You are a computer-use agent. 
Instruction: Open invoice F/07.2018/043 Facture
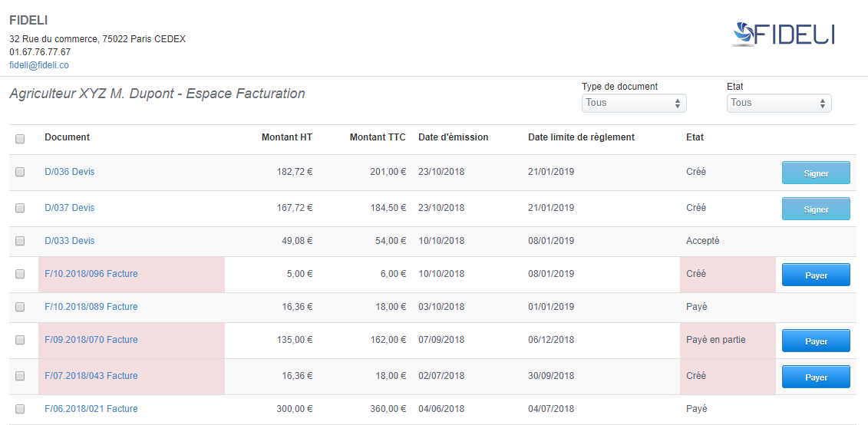(91, 375)
